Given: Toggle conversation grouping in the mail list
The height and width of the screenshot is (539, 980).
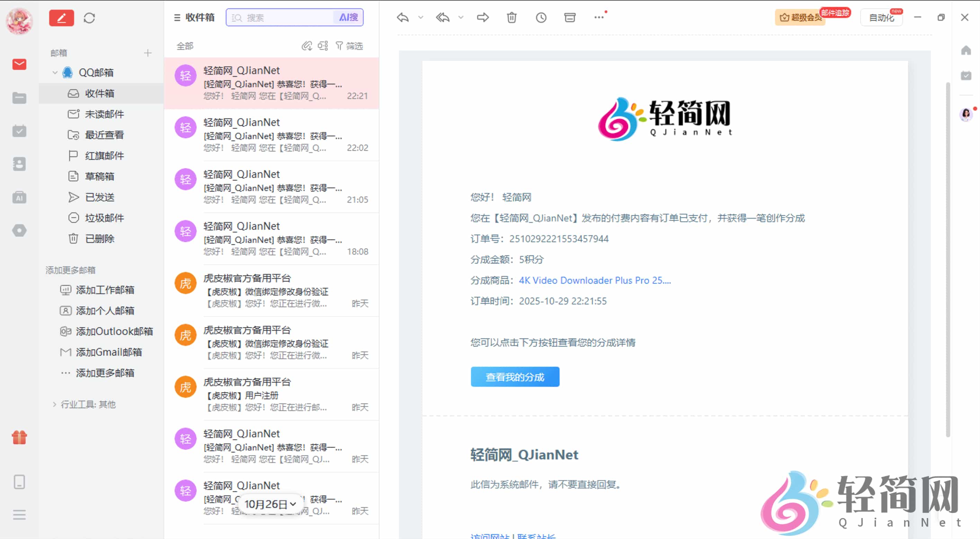Looking at the screenshot, I should point(323,46).
